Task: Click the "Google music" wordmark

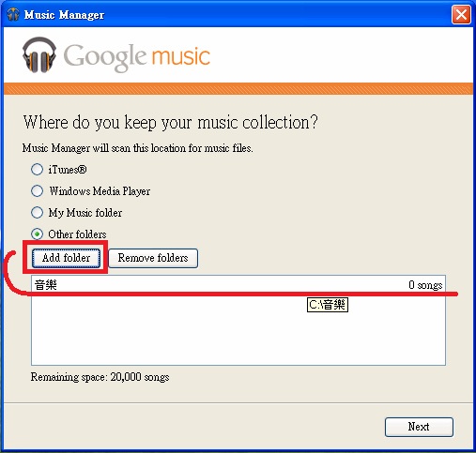Action: pos(137,56)
